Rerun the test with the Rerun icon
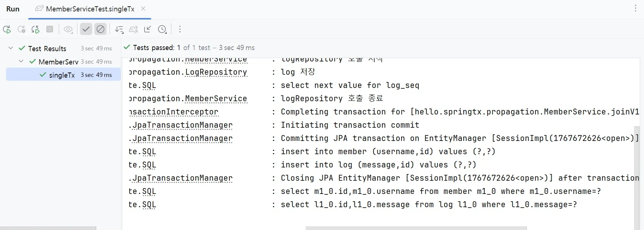This screenshot has width=644, height=230. pos(7,29)
